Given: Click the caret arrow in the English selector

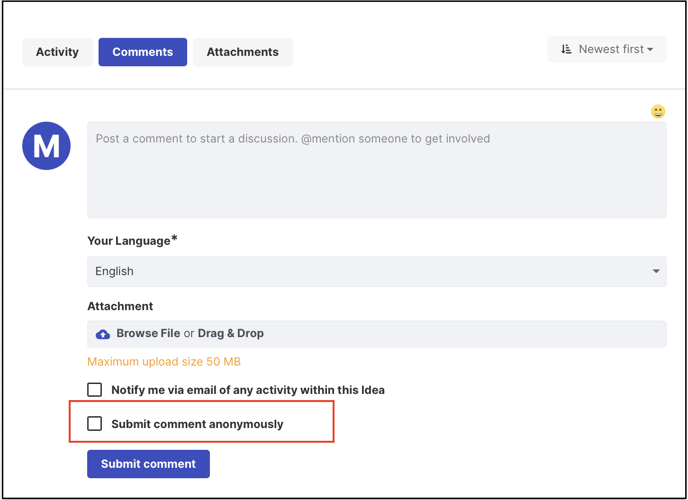Looking at the screenshot, I should pyautogui.click(x=656, y=271).
